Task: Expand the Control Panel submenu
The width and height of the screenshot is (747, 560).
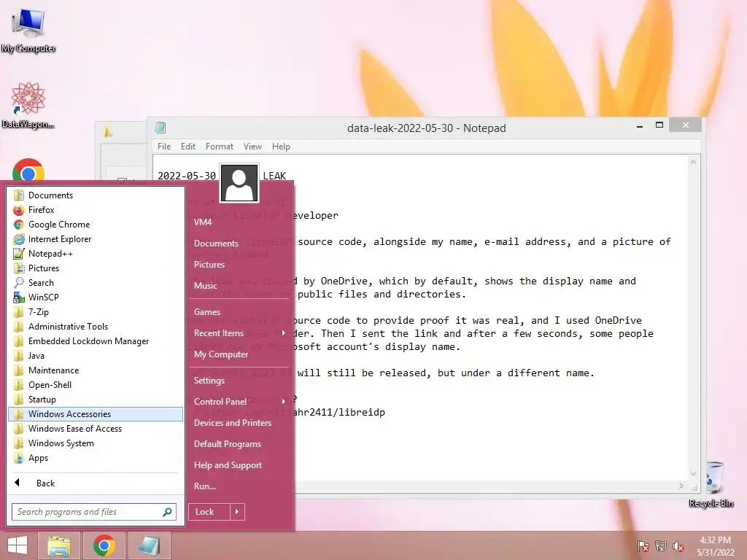Action: click(239, 402)
